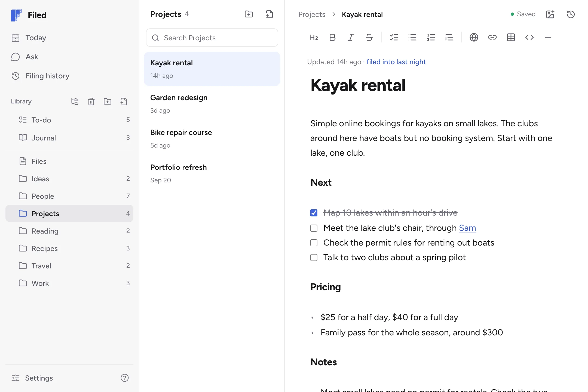Click the add image icon
This screenshot has width=588, height=392.
tap(550, 14)
